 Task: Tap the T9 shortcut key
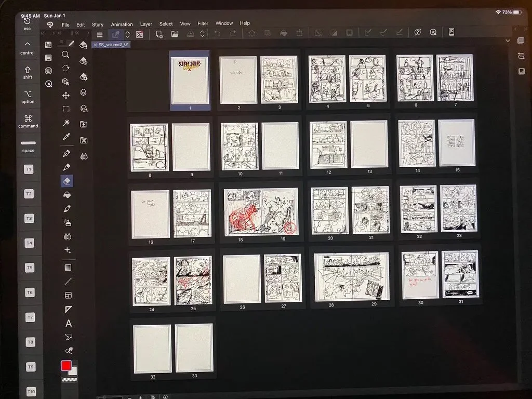31,367
